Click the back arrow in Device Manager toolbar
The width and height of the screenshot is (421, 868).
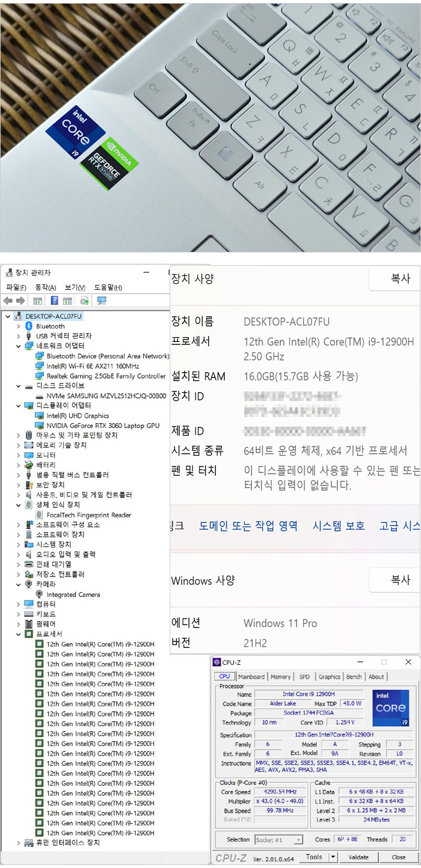pos(8,301)
